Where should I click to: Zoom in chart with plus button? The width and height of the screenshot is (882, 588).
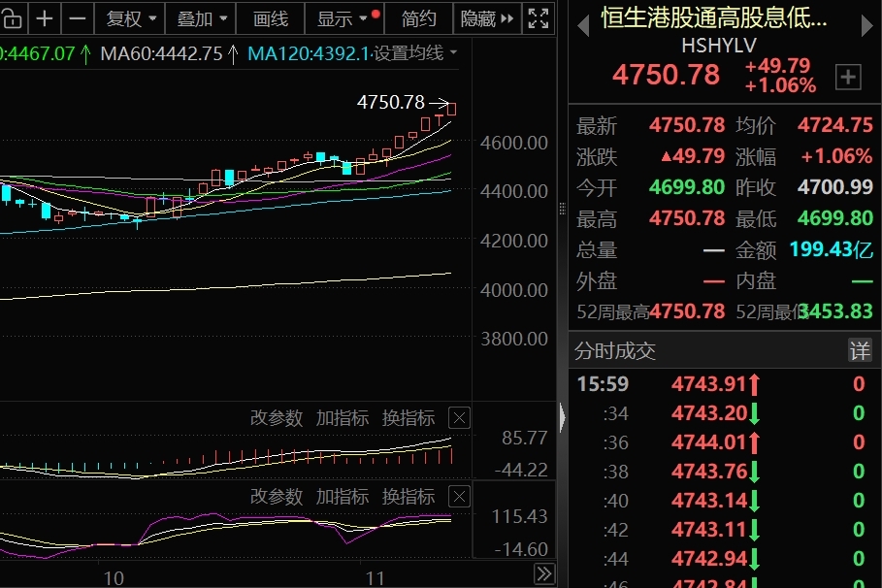point(45,18)
